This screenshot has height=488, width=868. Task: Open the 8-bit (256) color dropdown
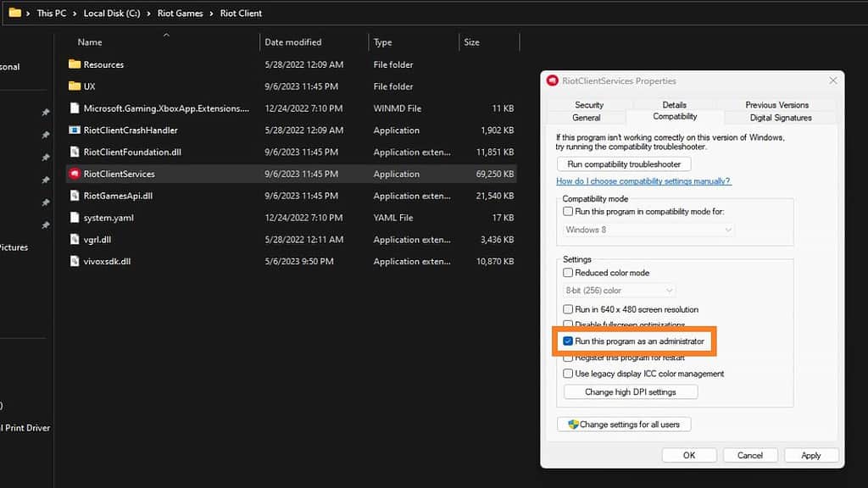click(x=619, y=291)
